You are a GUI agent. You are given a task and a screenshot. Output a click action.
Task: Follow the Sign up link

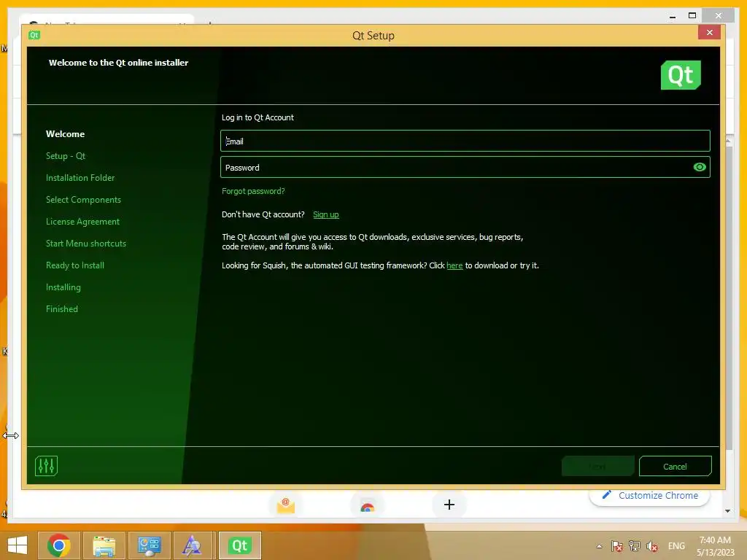326,214
